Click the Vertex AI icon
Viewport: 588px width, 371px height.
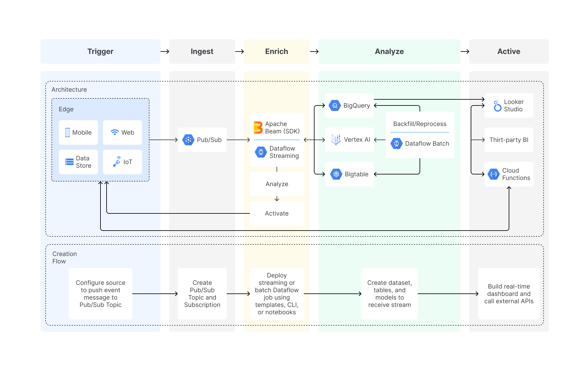pos(336,140)
